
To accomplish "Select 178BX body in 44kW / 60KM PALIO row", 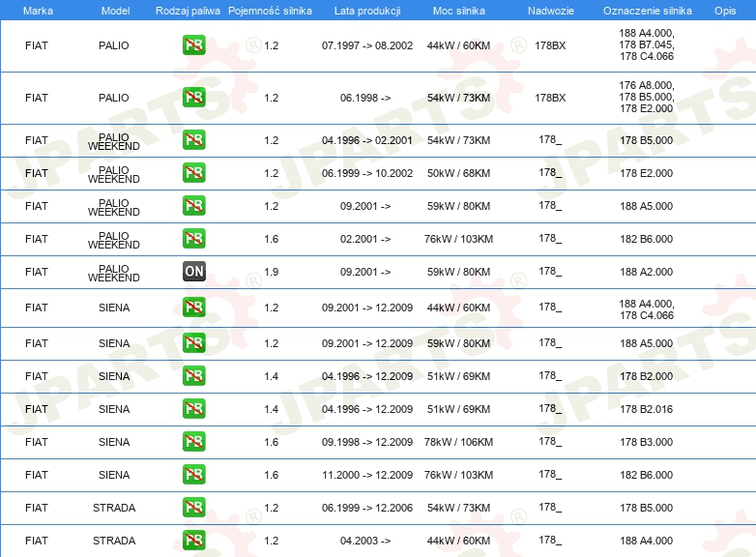I will [x=550, y=45].
